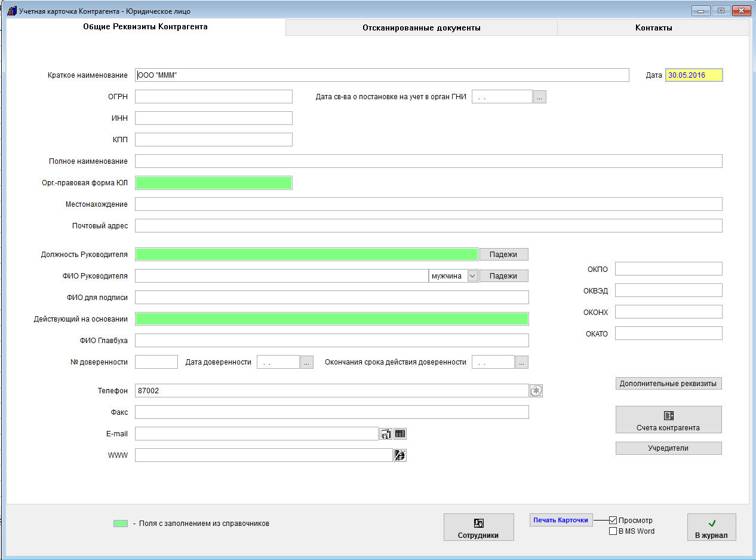Click the green Орг.-правовая форма ЮЛ field
The image size is (756, 560).
213,183
